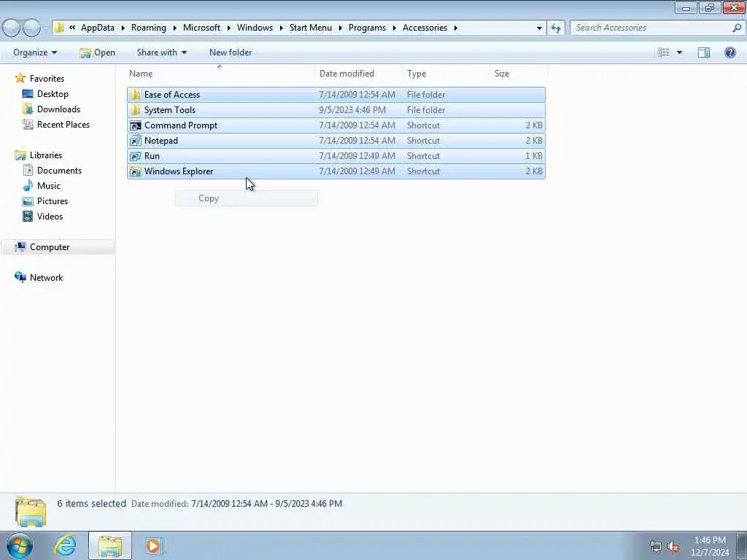Click the search magnifier icon
This screenshot has height=560, width=747.
737,28
